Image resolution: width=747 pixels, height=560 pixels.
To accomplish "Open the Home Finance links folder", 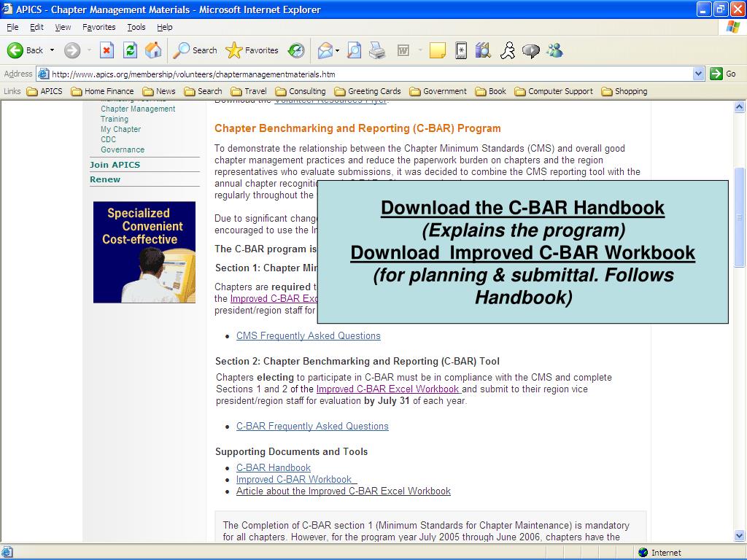I will point(102,91).
